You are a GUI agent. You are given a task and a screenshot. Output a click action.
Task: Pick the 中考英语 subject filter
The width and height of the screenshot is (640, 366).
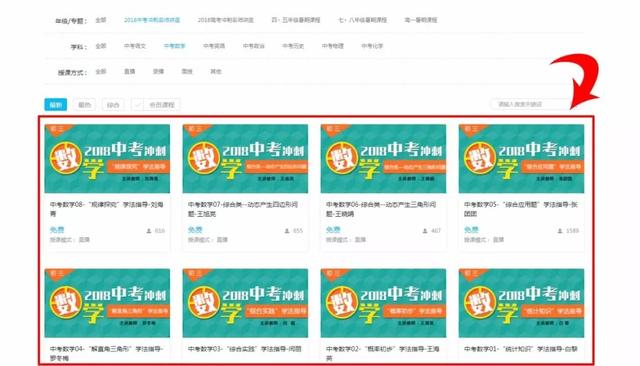214,46
